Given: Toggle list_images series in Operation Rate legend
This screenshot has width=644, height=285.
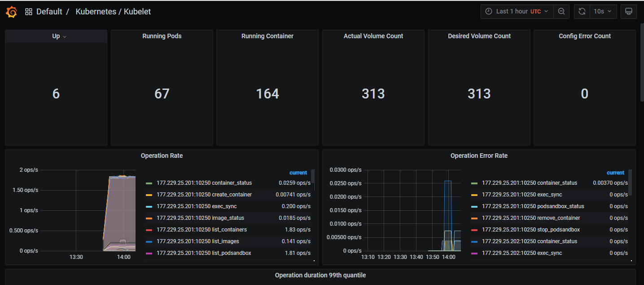Looking at the screenshot, I should coord(198,241).
